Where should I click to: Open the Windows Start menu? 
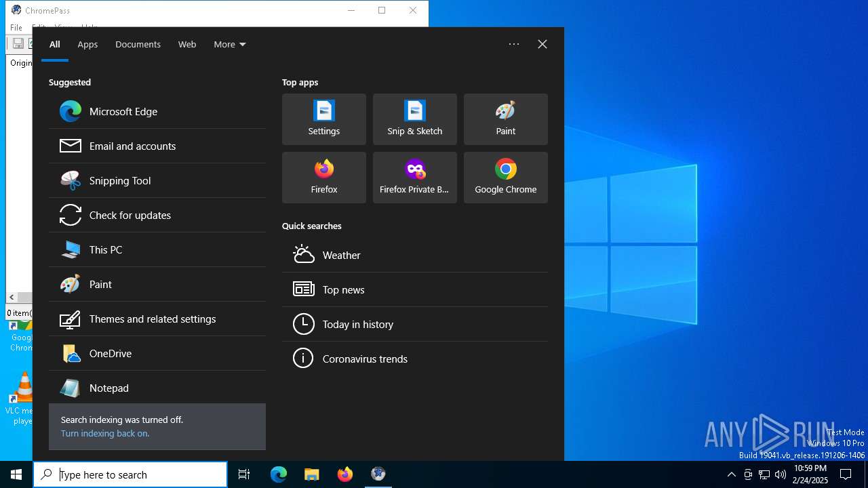(16, 474)
